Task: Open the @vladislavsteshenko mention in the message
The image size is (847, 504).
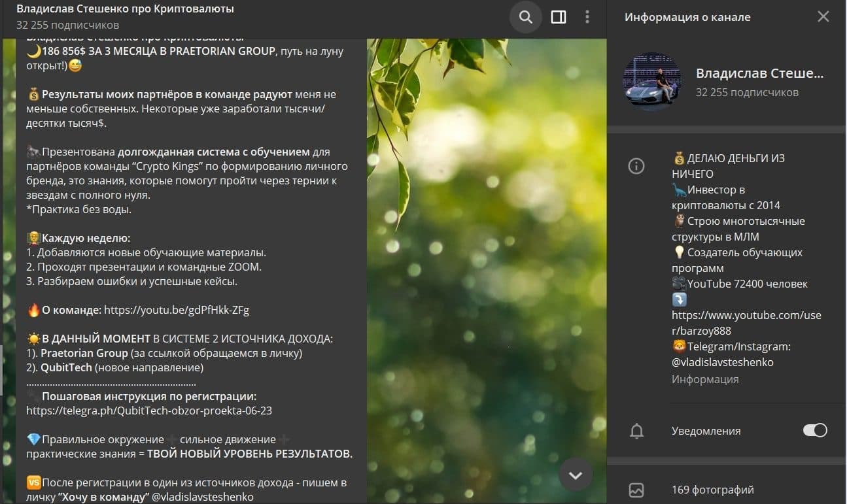Action: (x=203, y=497)
